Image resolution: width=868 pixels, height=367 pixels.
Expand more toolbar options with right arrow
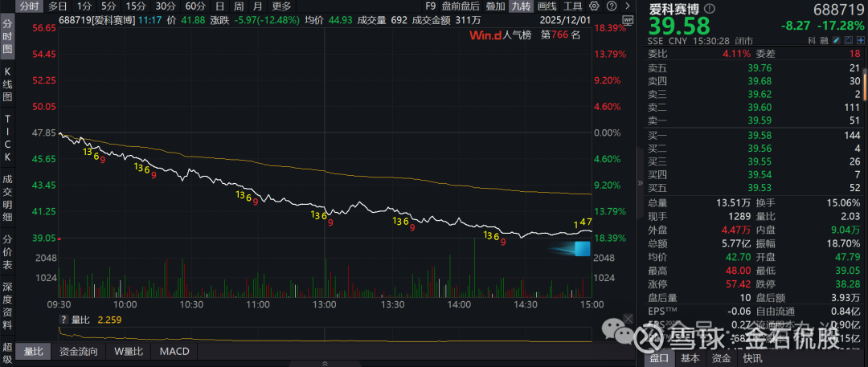(x=627, y=6)
